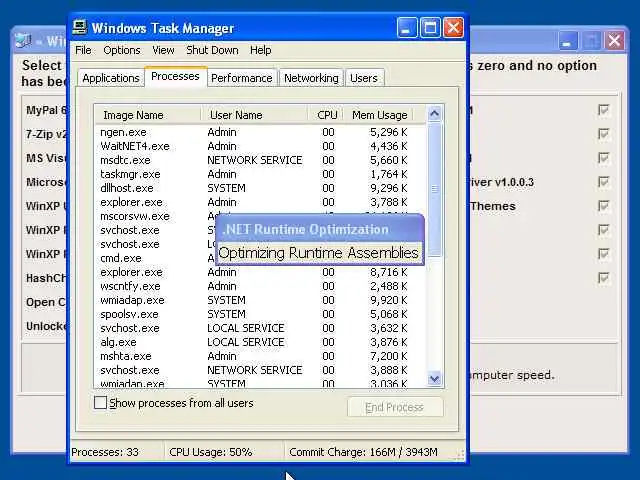Viewport: 640px width, 480px height.
Task: Minimize the Windows Task Manager window
Action: point(407,28)
